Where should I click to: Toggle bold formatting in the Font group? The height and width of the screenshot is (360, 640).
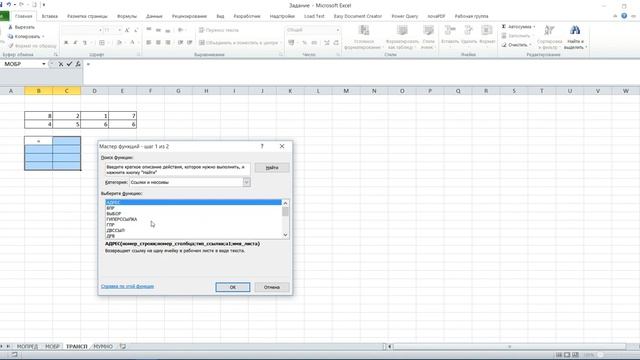(x=66, y=42)
